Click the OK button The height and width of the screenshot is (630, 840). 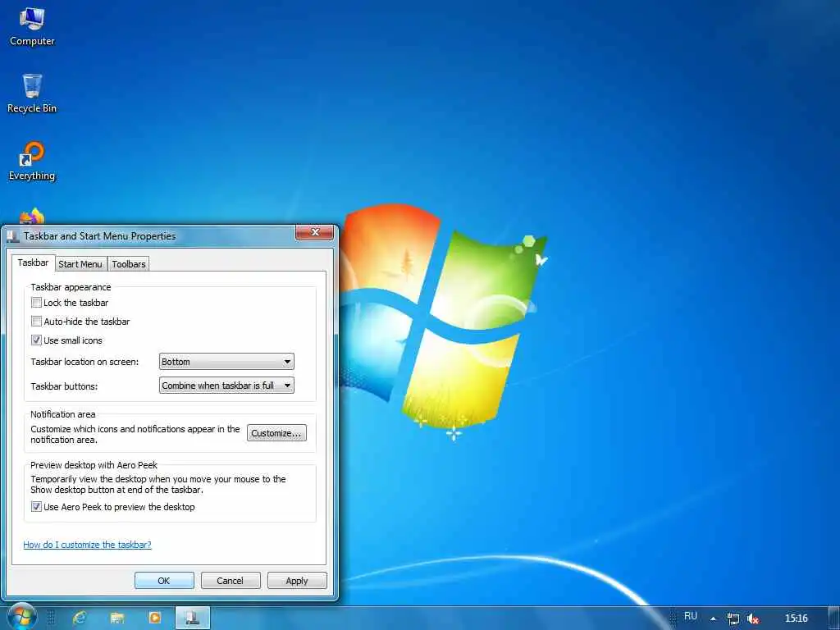pos(164,581)
